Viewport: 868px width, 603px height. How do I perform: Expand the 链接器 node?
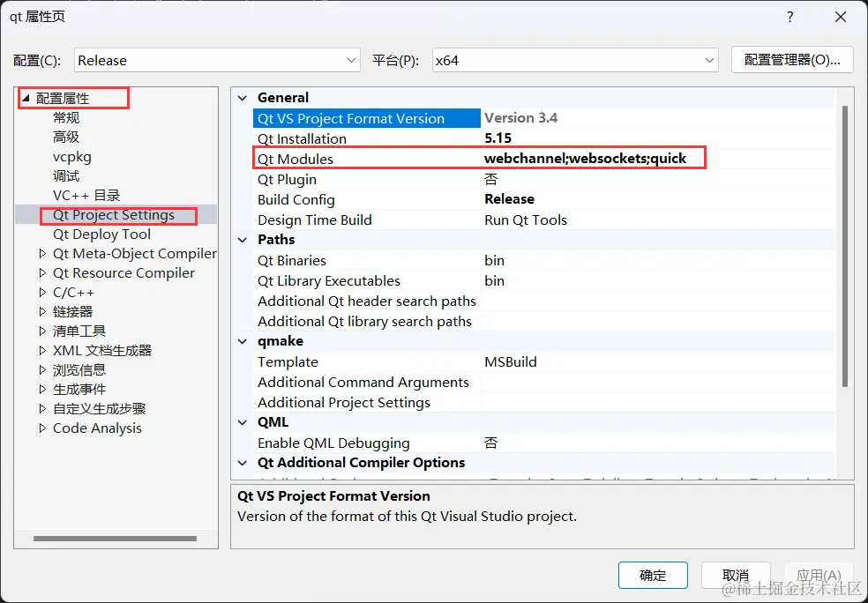pos(42,311)
